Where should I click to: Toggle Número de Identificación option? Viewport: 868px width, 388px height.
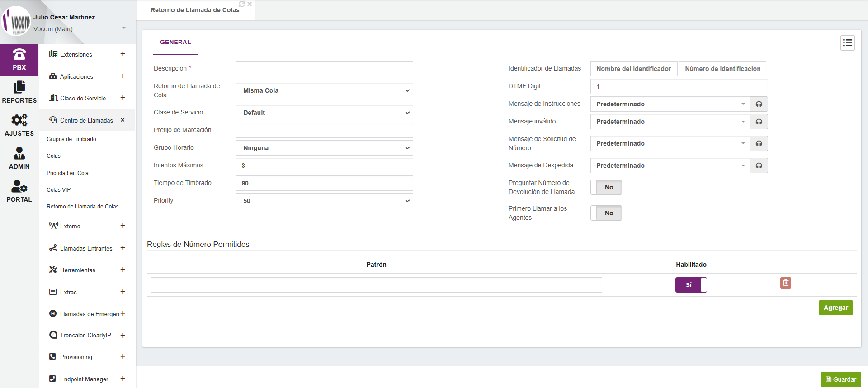(x=722, y=69)
